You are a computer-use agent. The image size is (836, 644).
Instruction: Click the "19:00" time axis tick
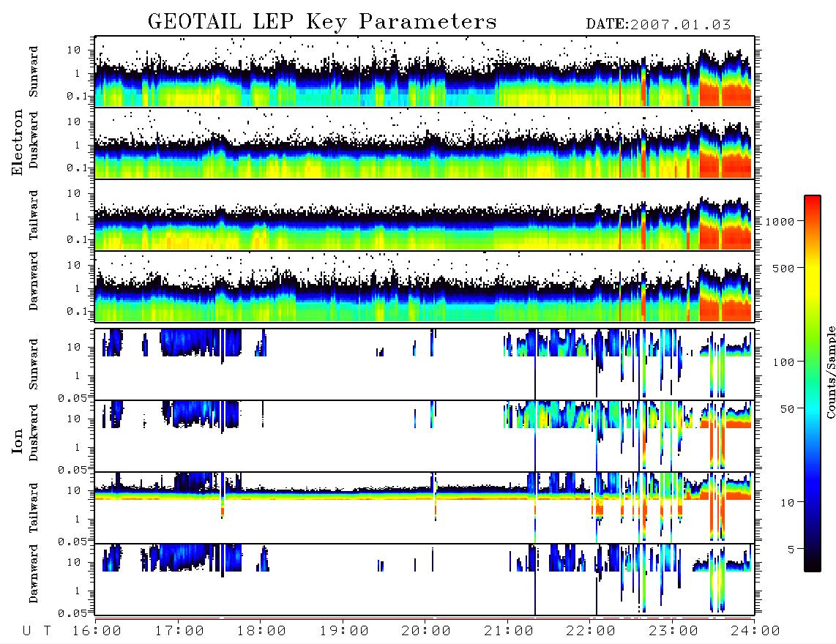click(x=344, y=632)
